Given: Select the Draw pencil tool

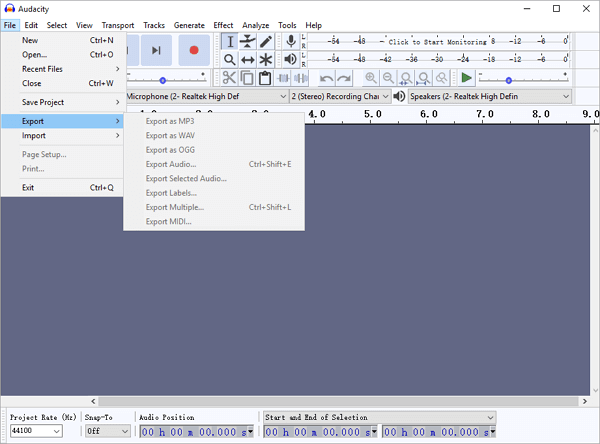Looking at the screenshot, I should (265, 41).
